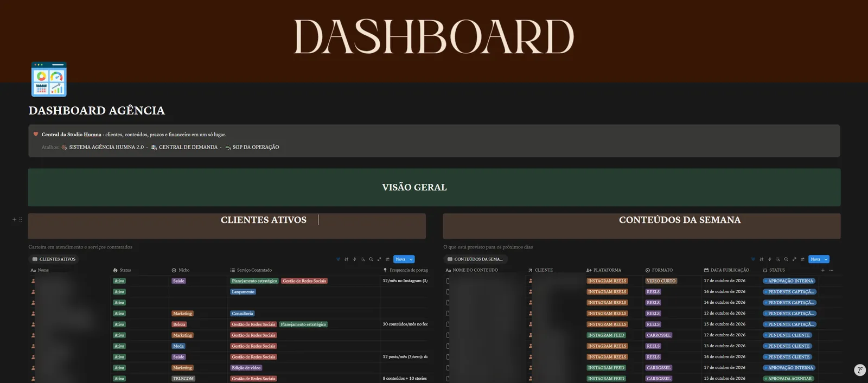Click search icon in Conteúdos da Semana toolbar

click(x=786, y=259)
